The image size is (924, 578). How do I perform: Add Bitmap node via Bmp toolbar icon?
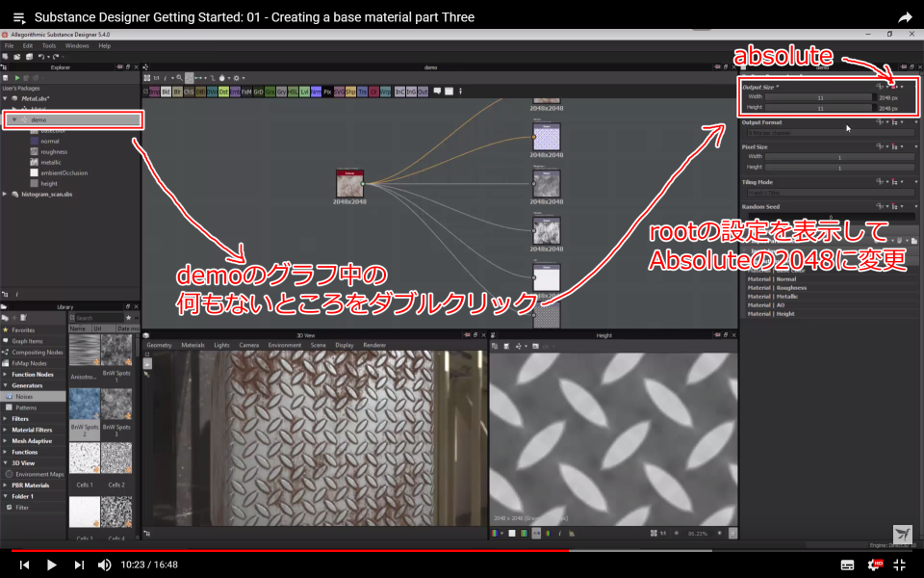click(154, 92)
